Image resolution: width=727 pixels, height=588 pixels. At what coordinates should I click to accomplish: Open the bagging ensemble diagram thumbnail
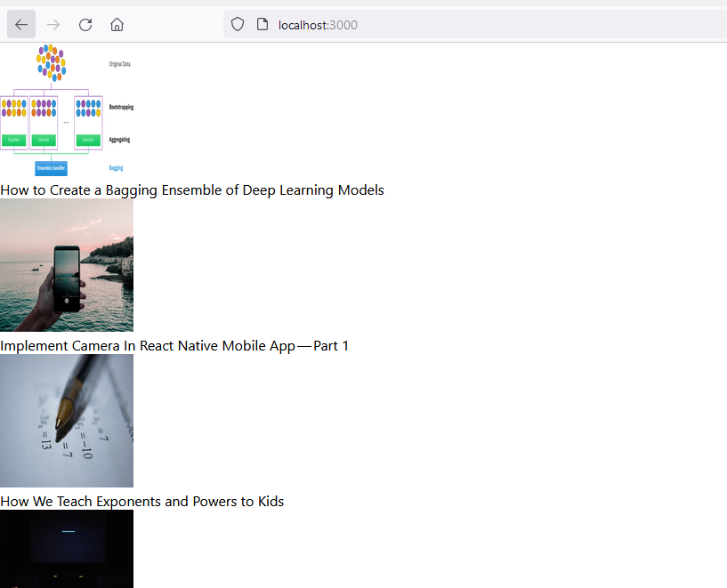click(x=67, y=109)
